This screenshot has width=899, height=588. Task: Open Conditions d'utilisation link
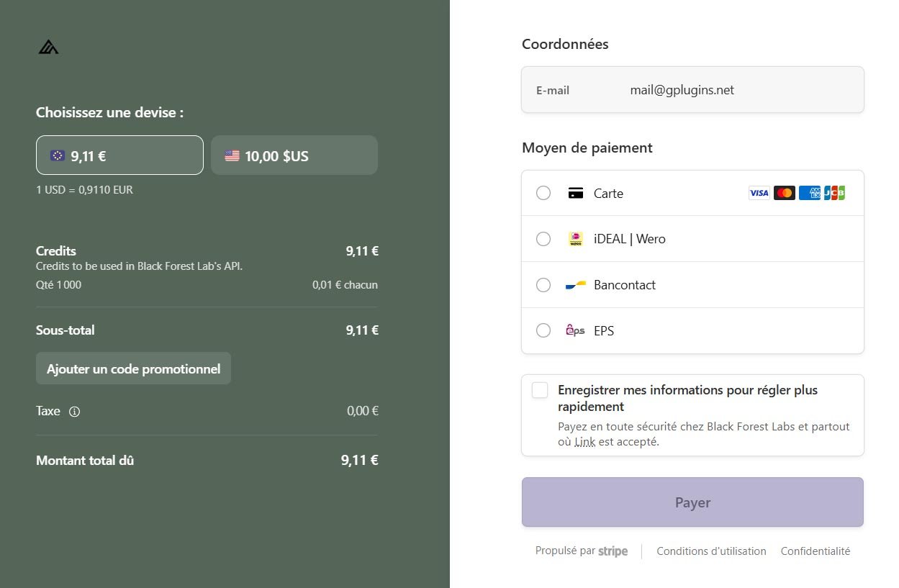click(x=711, y=551)
